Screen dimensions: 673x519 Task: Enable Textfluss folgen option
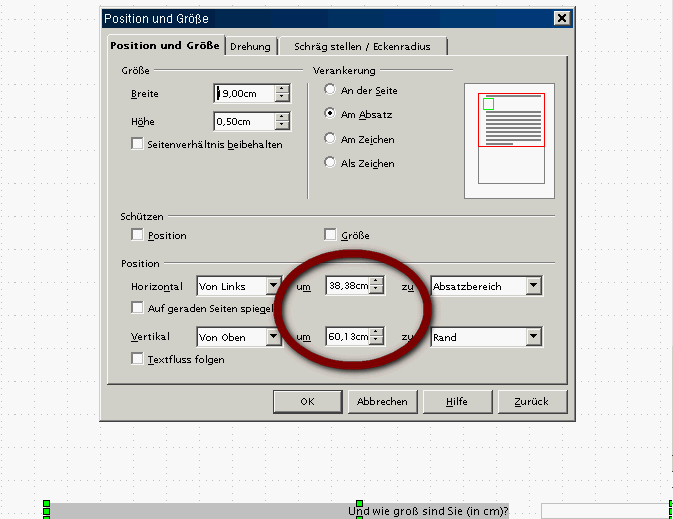click(x=138, y=359)
